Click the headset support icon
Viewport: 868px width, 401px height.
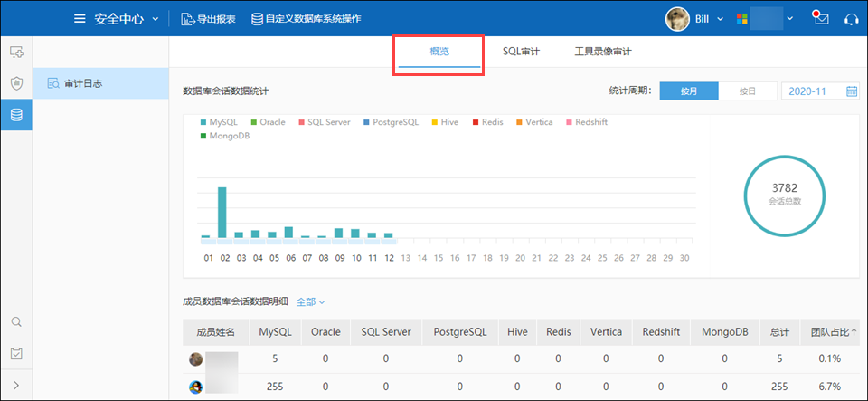[x=850, y=18]
